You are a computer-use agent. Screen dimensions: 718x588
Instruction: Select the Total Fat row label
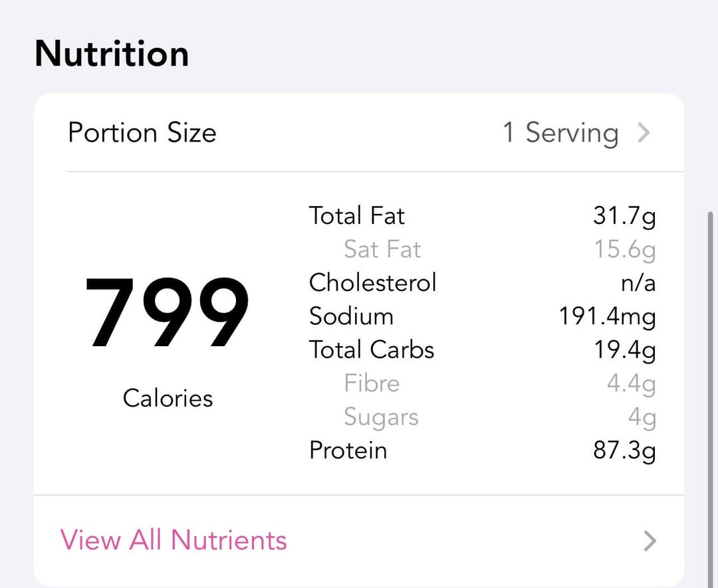tap(356, 216)
